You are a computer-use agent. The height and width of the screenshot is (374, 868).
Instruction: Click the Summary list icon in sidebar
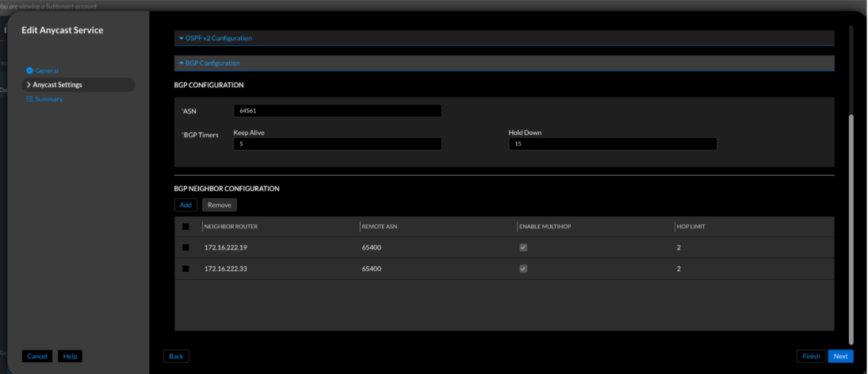click(x=29, y=99)
